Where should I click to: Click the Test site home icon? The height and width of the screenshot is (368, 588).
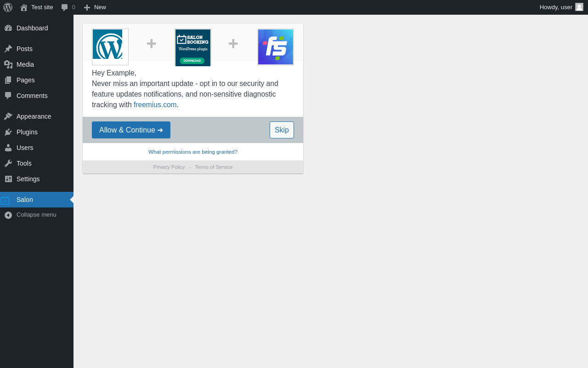tap(24, 7)
